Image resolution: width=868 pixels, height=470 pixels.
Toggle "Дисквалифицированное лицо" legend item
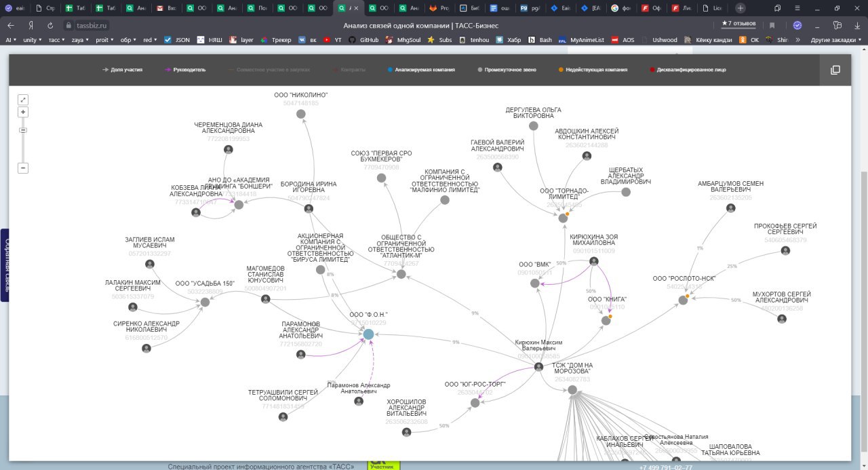coord(688,70)
